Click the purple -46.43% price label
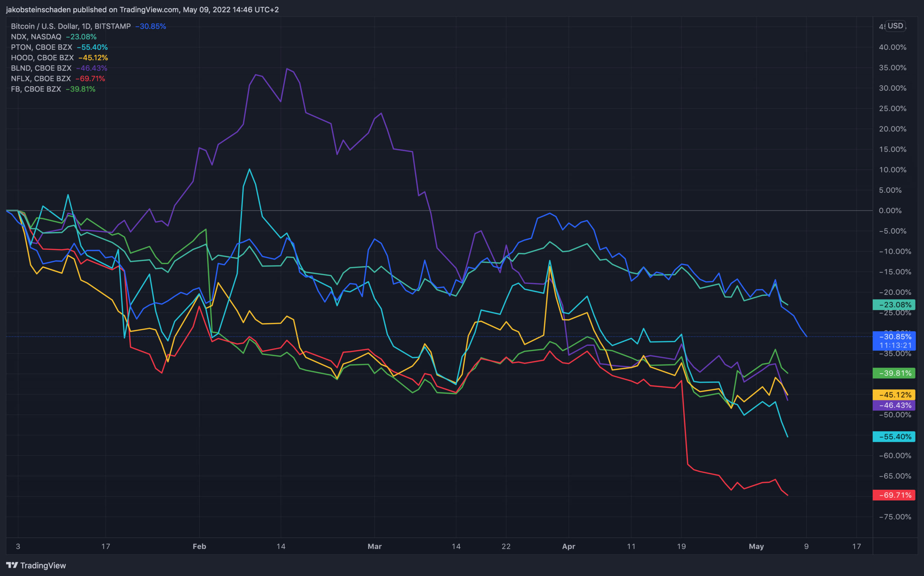 [x=894, y=405]
